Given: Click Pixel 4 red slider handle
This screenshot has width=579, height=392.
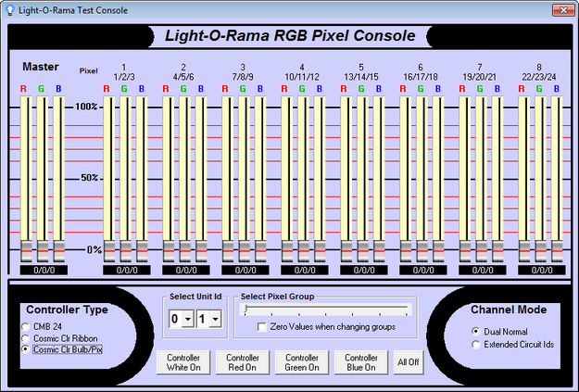Looking at the screenshot, I should pyautogui.click(x=287, y=251).
